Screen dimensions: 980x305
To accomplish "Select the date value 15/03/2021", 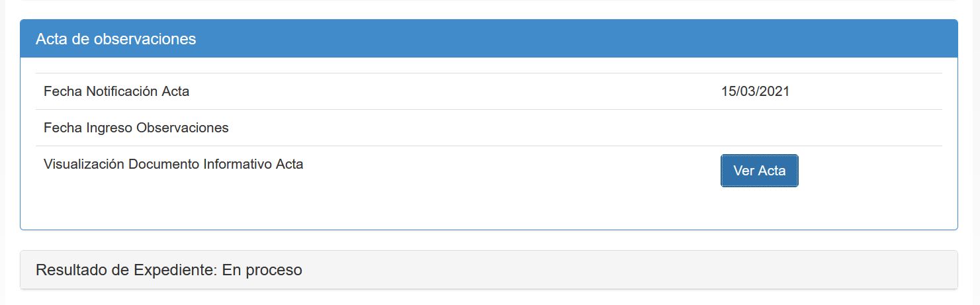I will (755, 91).
